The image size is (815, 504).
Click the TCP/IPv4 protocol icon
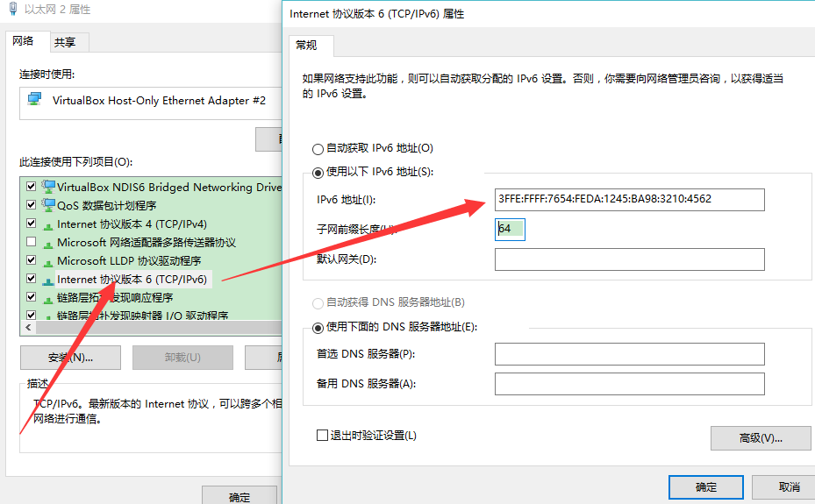click(48, 224)
